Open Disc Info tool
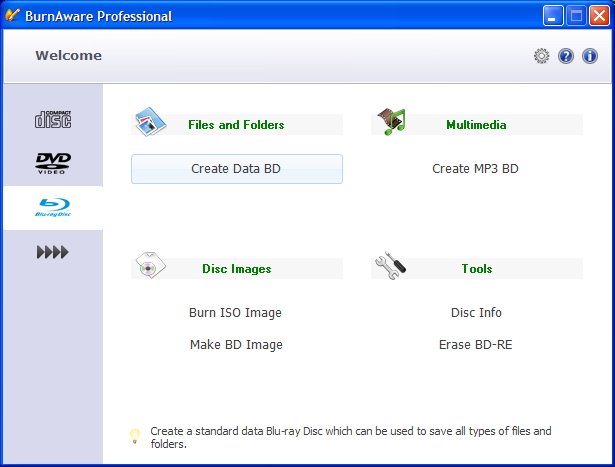Viewport: 615px width, 467px height. point(476,313)
